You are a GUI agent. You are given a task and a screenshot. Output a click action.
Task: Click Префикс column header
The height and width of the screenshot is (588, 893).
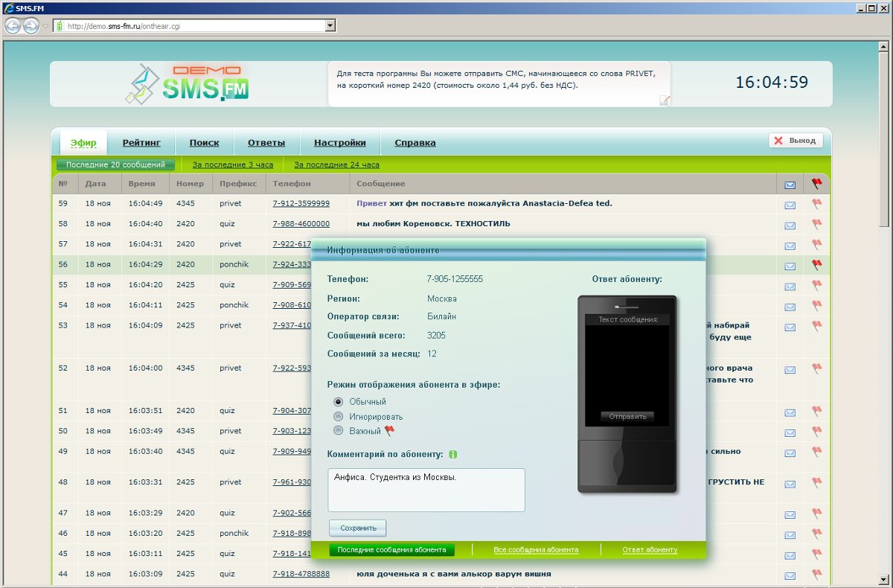[x=238, y=183]
